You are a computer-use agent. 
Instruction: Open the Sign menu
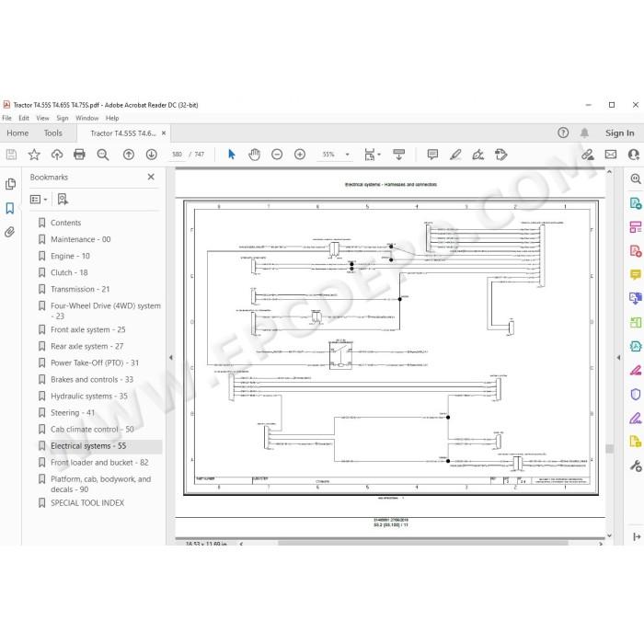(x=63, y=118)
